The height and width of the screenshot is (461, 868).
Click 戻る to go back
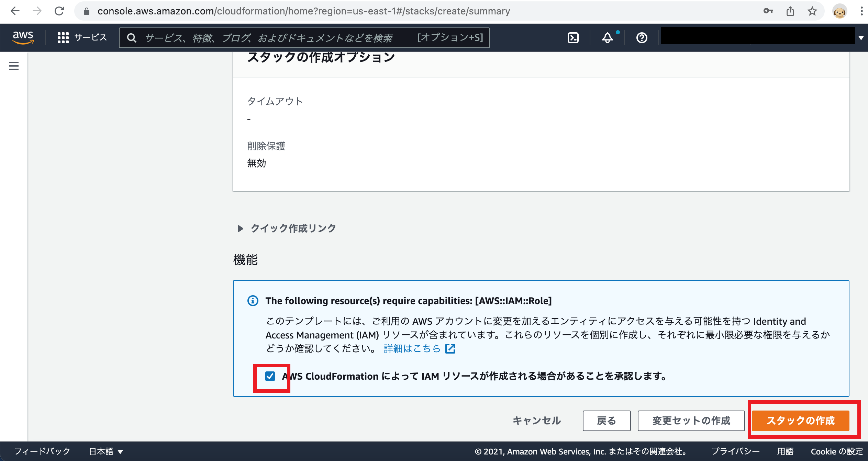[607, 421]
